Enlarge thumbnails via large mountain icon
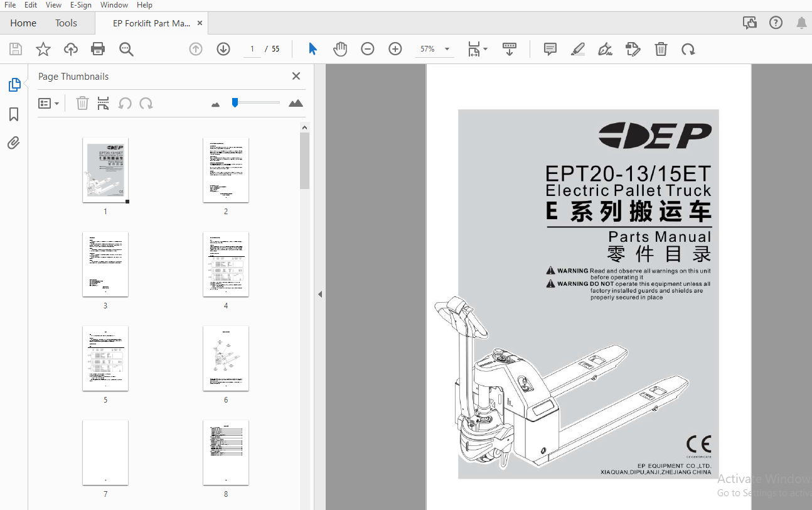 296,103
